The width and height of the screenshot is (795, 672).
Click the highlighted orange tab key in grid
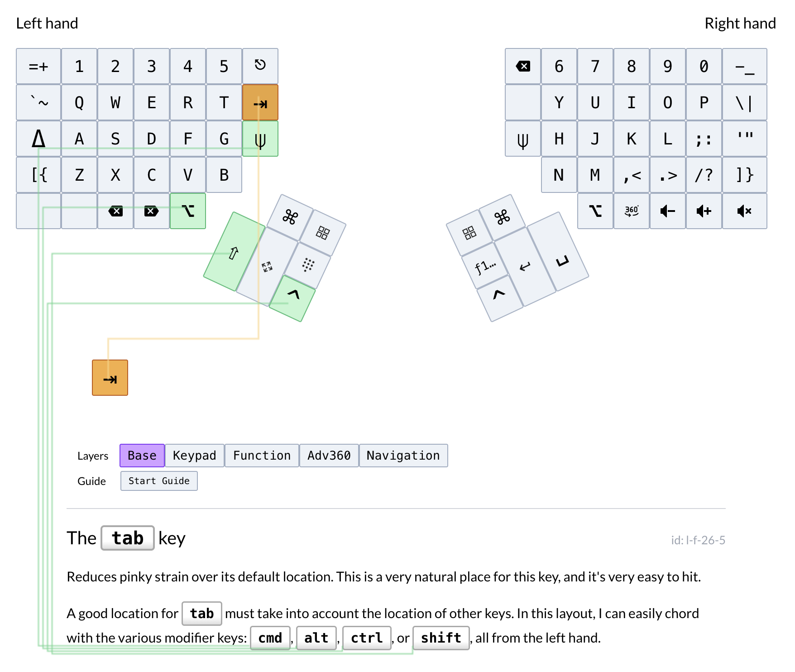pos(260,103)
